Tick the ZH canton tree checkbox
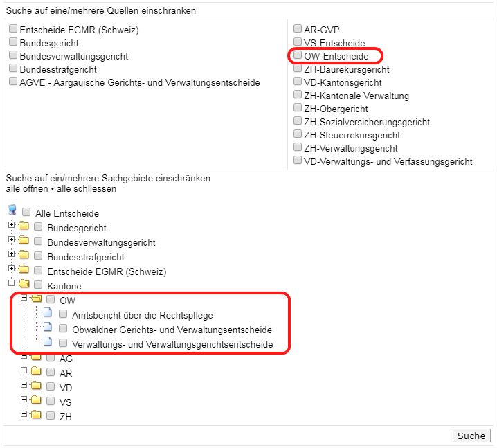The image size is (497, 448). tap(51, 415)
